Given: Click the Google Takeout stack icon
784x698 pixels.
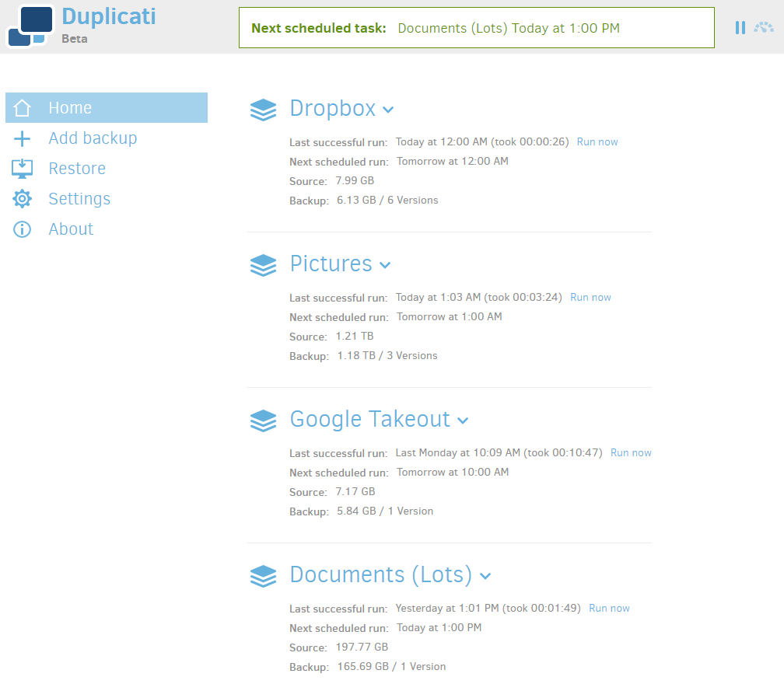Looking at the screenshot, I should tap(263, 421).
